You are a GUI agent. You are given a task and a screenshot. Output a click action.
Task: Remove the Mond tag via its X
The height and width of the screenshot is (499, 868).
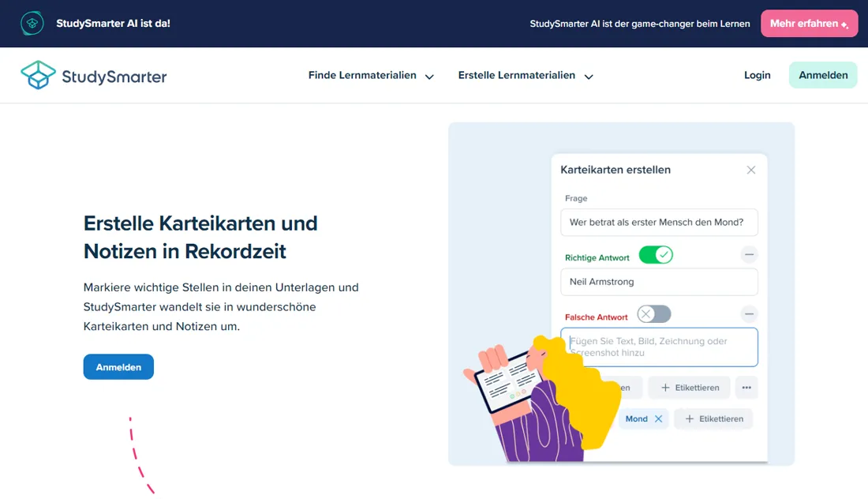click(658, 418)
